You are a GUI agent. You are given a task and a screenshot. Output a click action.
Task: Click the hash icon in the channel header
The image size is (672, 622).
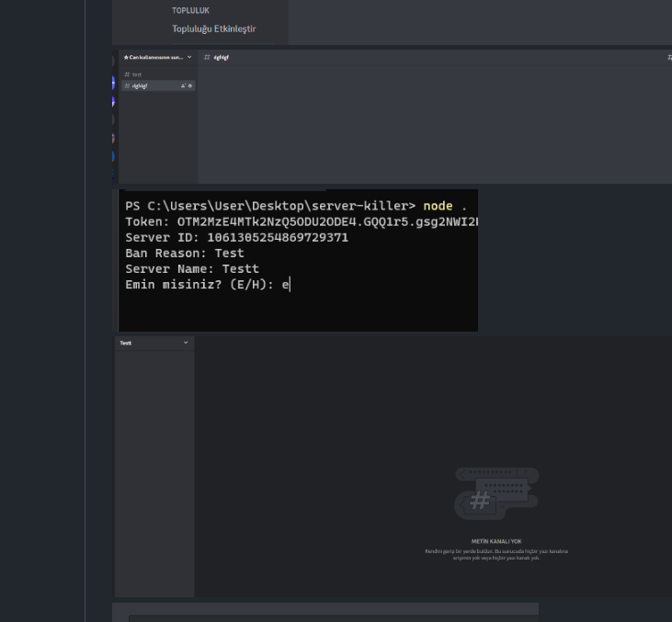[x=207, y=57]
